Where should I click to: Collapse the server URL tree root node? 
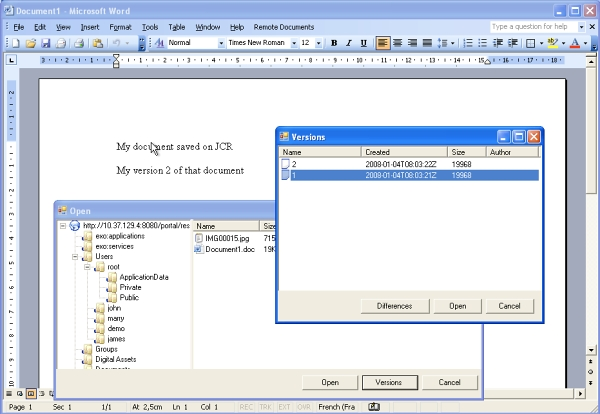tap(63, 226)
